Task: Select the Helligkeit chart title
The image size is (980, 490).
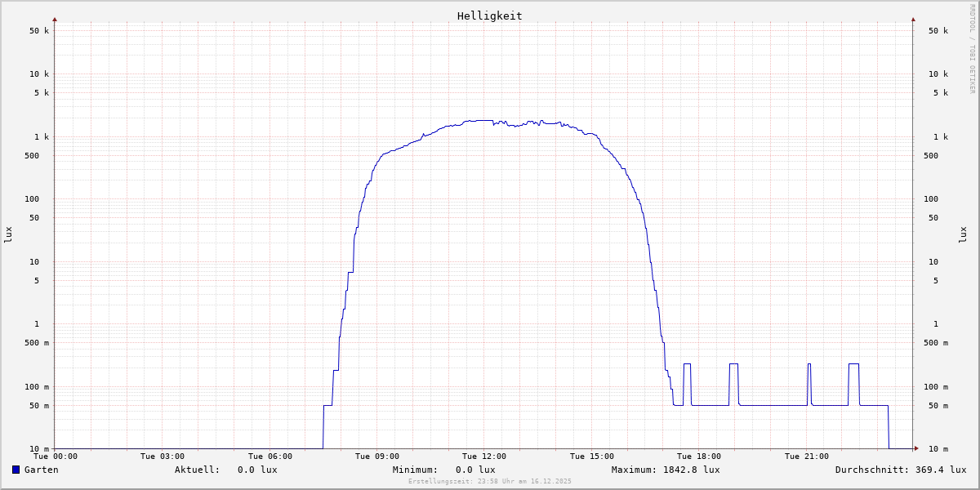Action: (489, 16)
